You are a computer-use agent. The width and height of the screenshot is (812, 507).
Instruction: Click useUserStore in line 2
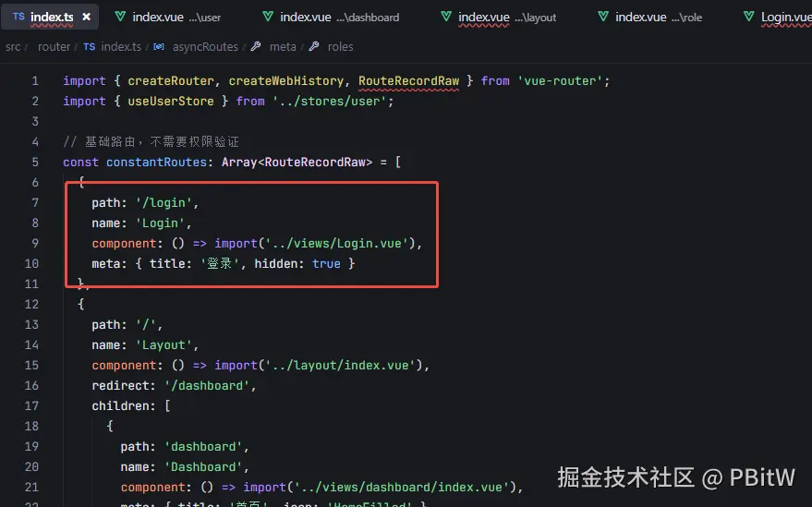pyautogui.click(x=170, y=101)
